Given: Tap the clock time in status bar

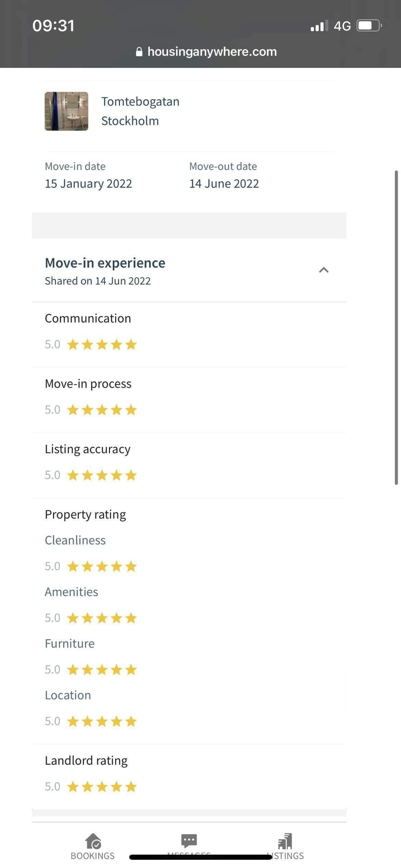Looking at the screenshot, I should pyautogui.click(x=53, y=26).
